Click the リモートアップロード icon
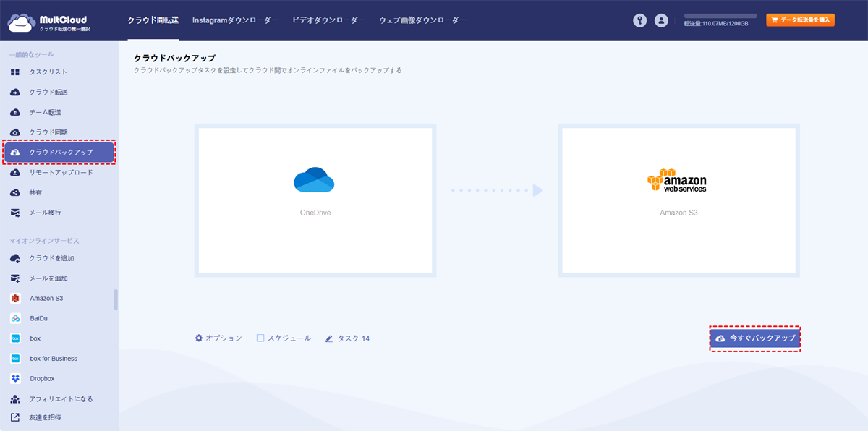The height and width of the screenshot is (431, 868). click(x=15, y=173)
